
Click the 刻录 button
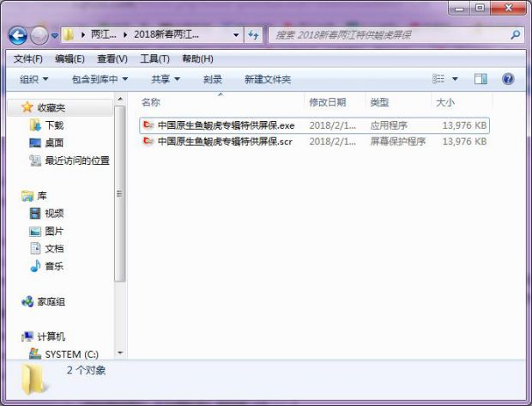tap(212, 79)
